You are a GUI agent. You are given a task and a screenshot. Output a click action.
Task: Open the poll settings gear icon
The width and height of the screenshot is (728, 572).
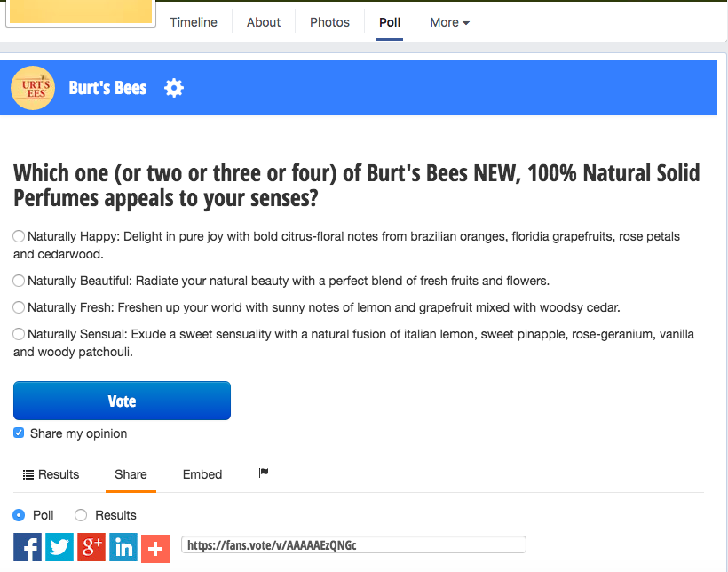(x=174, y=88)
